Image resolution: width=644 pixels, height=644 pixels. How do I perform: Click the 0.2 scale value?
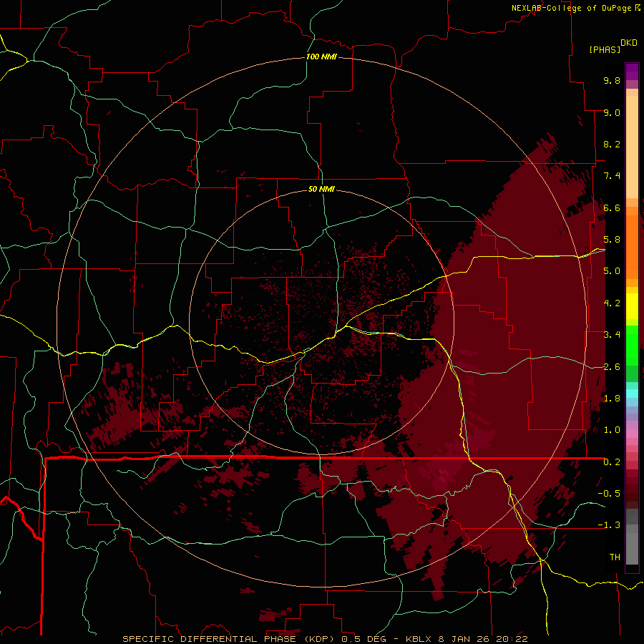coord(612,462)
